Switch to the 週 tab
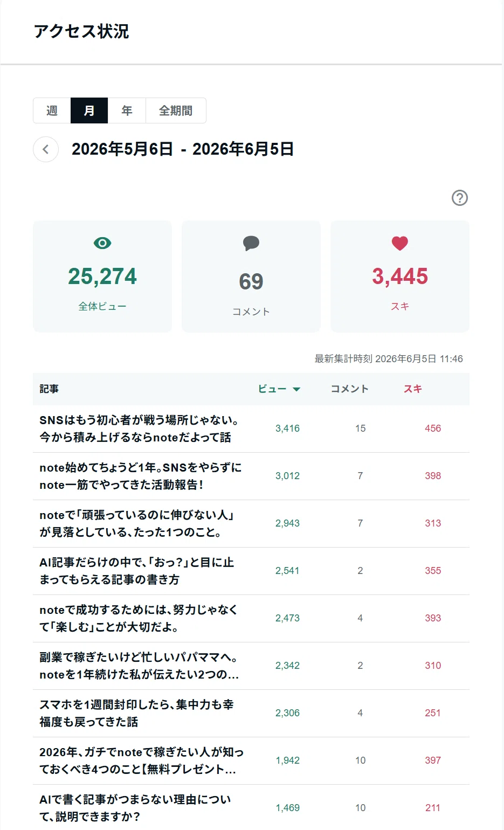The width and height of the screenshot is (504, 830). [x=52, y=110]
